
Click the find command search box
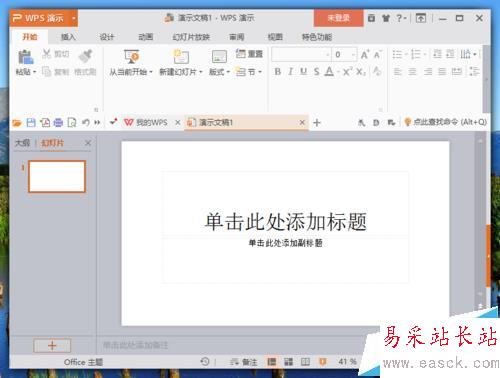pyautogui.click(x=446, y=122)
